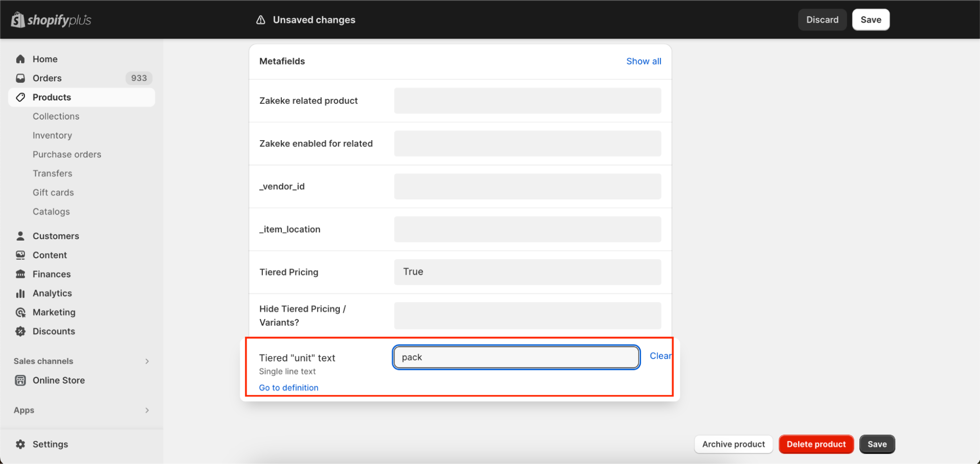Click the Customers person icon
This screenshot has width=980, height=464.
pyautogui.click(x=21, y=236)
